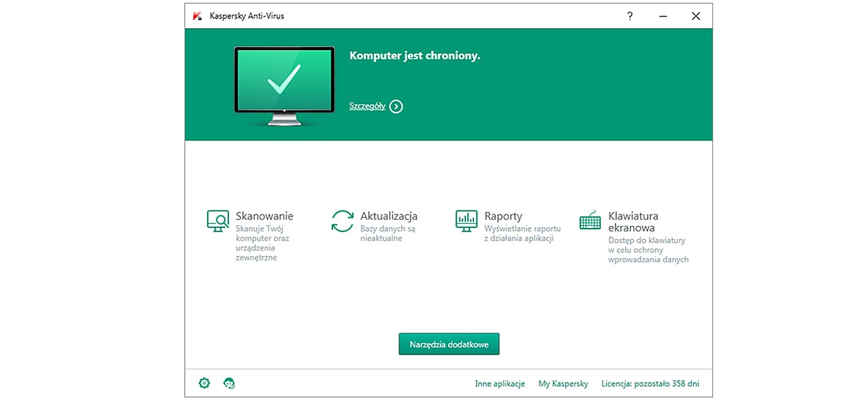Screen dimensions: 868x401
Task: Click the protected computer monitor graphic
Action: pos(284,86)
